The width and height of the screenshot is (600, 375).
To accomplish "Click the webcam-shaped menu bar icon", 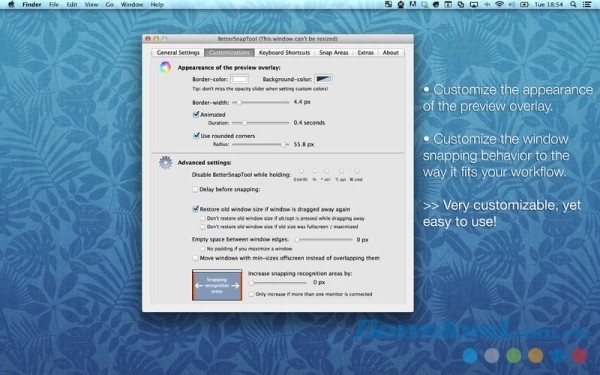I will point(401,5).
